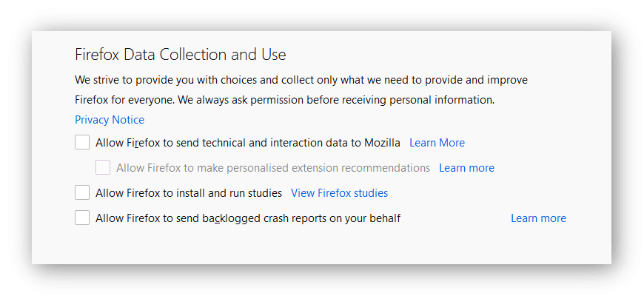
Task: Tick the personalised extension recommendations checkbox
Action: tap(103, 168)
